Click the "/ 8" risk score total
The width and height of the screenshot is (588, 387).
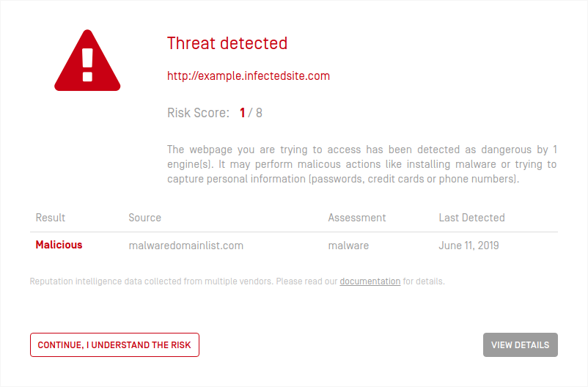(255, 113)
